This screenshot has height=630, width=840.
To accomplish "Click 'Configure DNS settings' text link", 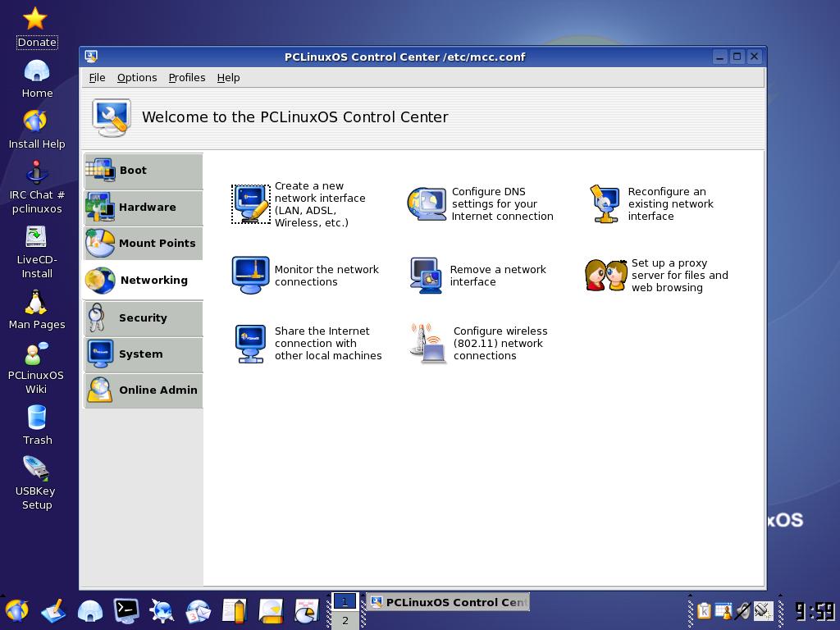I will (x=503, y=204).
